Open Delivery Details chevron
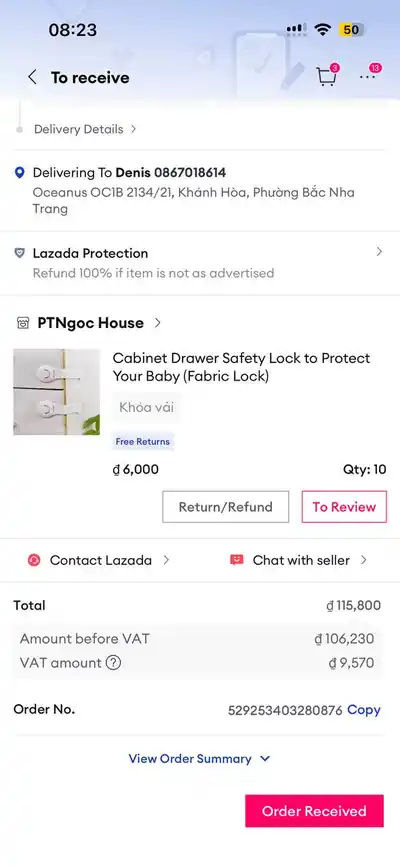The height and width of the screenshot is (867, 400). [x=133, y=129]
